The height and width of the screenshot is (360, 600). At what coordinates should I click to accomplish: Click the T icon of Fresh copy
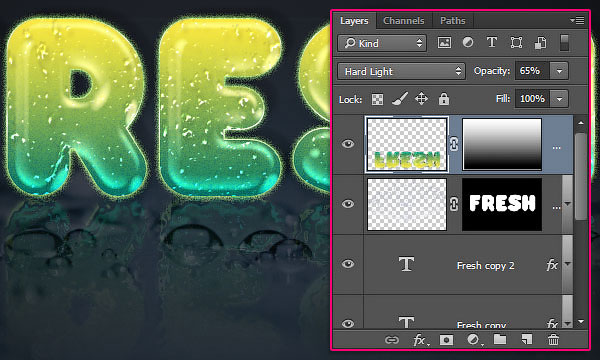pos(406,322)
